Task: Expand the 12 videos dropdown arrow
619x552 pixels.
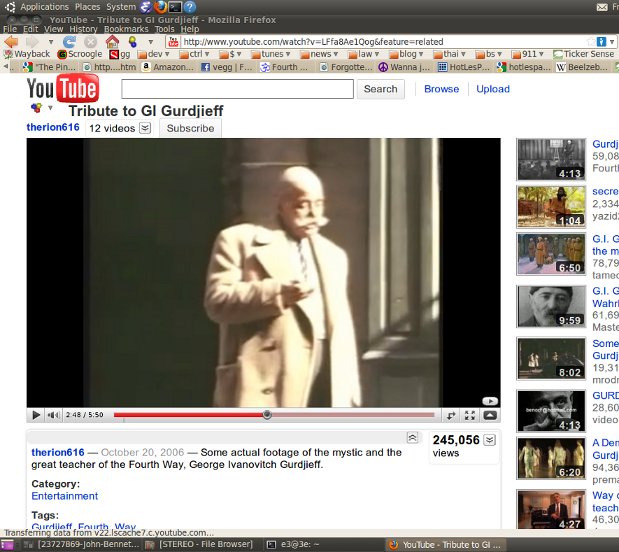Action: coord(145,128)
